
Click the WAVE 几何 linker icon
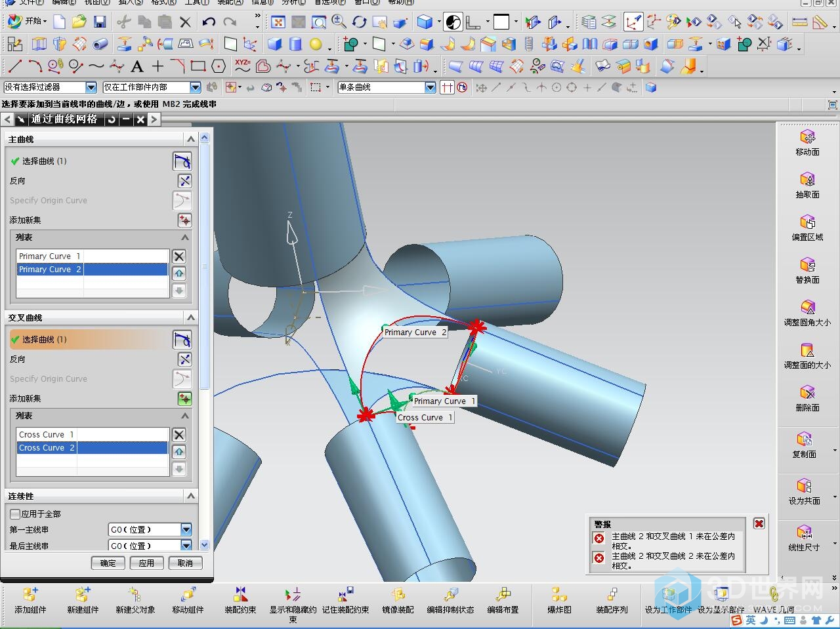[x=774, y=601]
